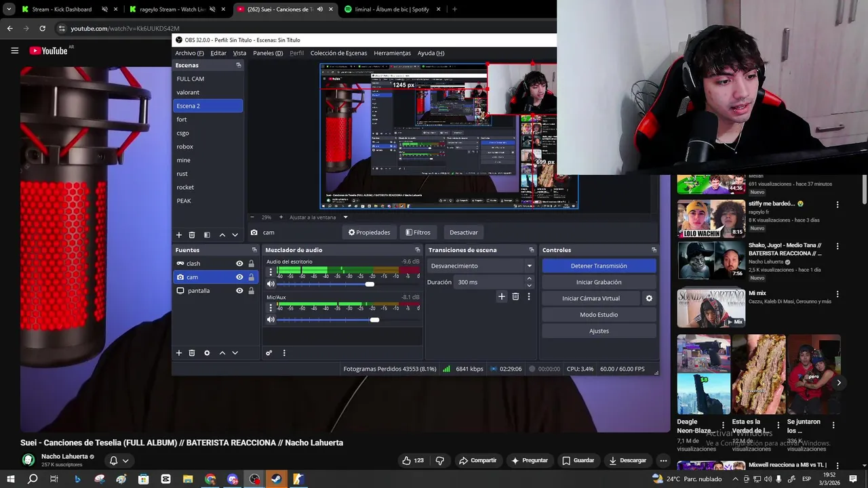Open virtual camera settings gear
The width and height of the screenshot is (868, 488).
(649, 298)
